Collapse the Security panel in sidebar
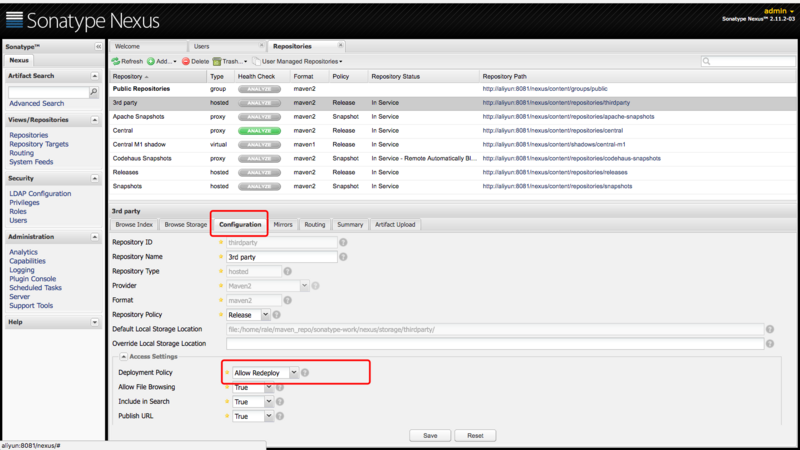This screenshot has width=800, height=450. pos(96,178)
